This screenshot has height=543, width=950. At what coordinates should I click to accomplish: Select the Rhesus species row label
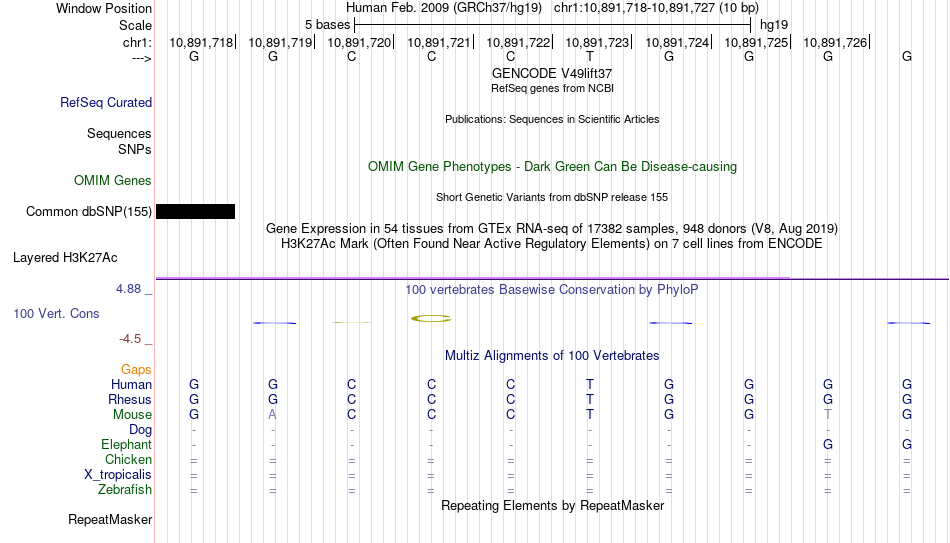(130, 399)
